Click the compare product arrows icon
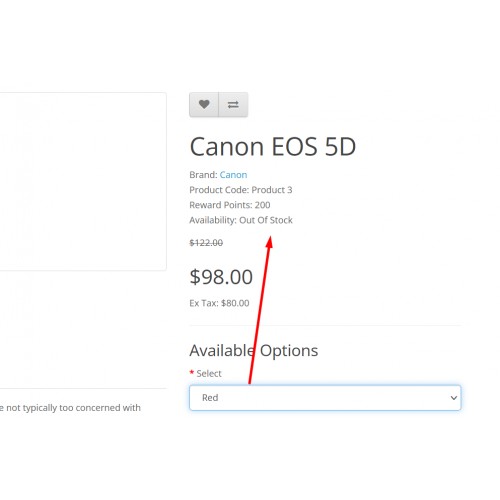Viewport: 500px width, 500px height. (233, 105)
